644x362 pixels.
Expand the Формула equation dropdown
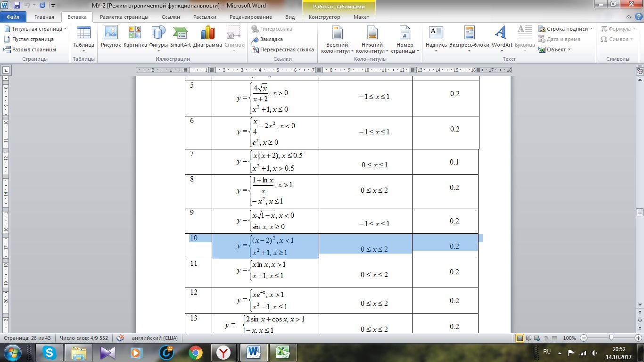pyautogui.click(x=619, y=29)
